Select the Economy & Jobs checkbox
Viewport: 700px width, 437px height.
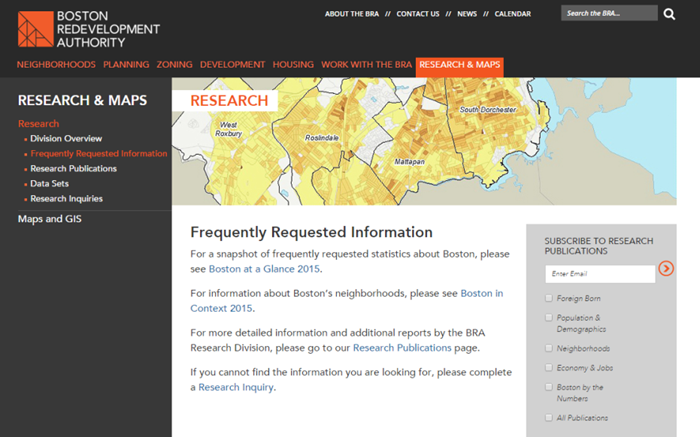coord(549,367)
